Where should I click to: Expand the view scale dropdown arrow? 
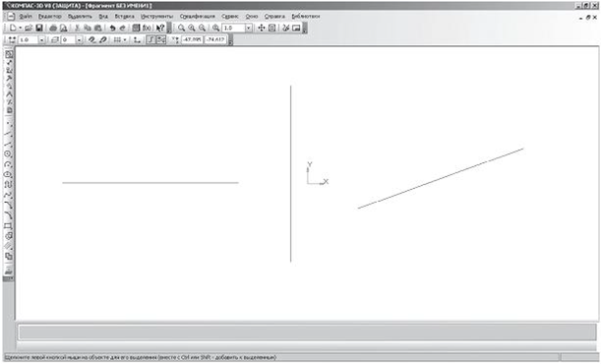tap(249, 29)
